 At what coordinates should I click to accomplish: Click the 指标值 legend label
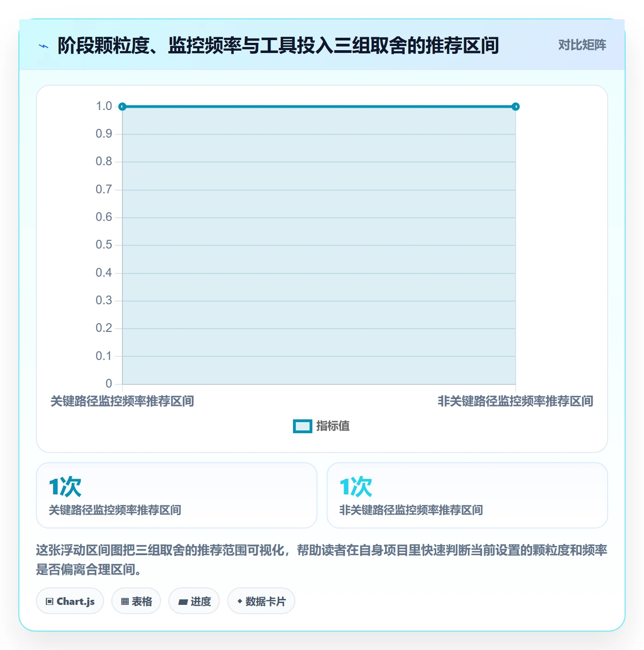click(x=333, y=426)
